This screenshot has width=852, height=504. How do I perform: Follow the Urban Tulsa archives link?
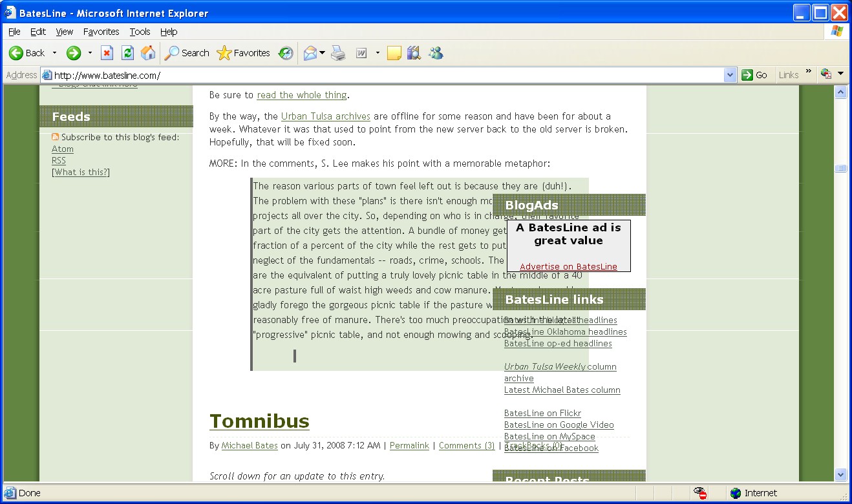click(x=326, y=116)
